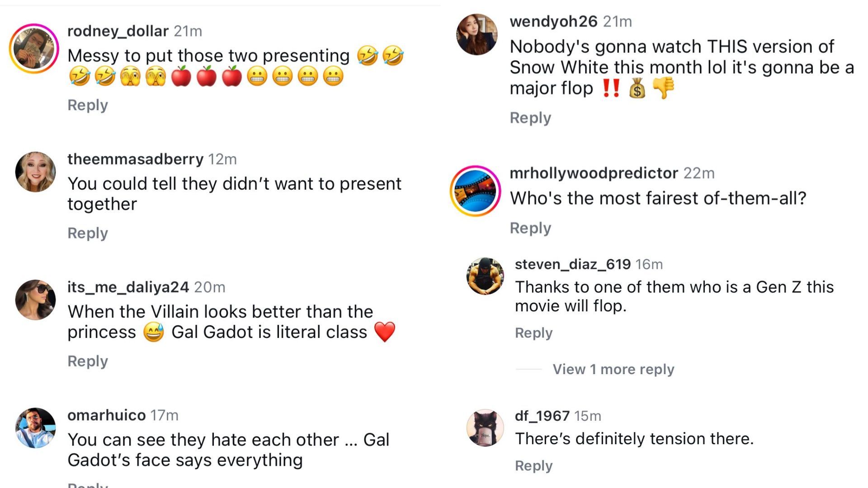Reply to steven_diaz_619's comment

pos(533,333)
